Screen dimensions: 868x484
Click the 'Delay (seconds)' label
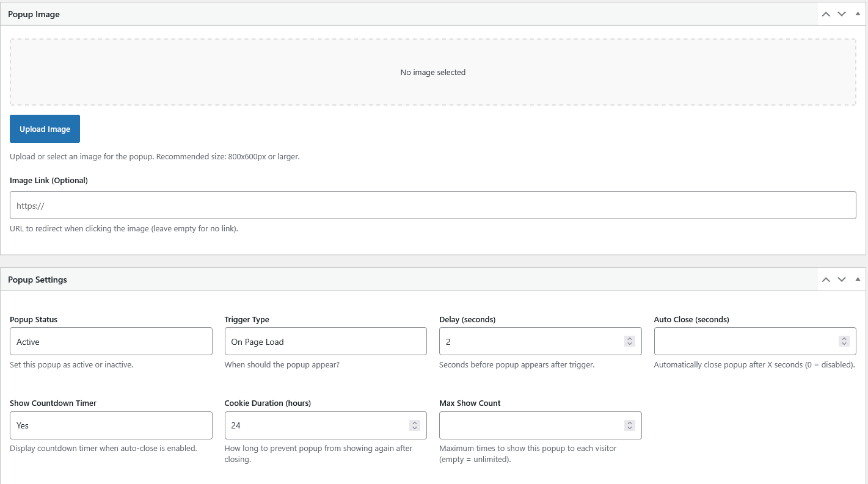click(467, 319)
